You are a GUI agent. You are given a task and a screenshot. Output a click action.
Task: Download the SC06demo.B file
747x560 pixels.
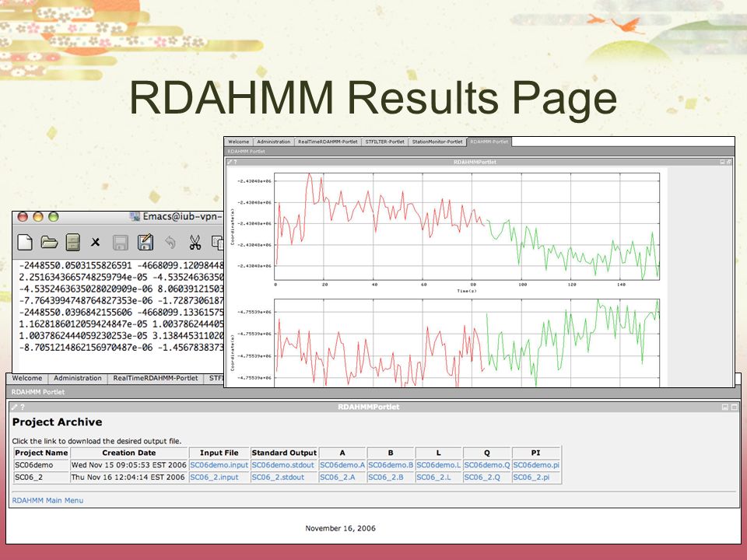pos(391,465)
